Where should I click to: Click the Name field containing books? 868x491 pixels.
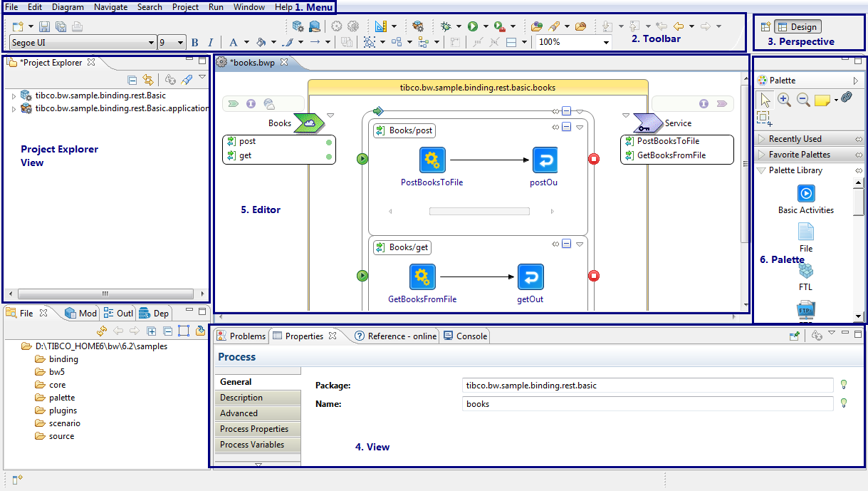[x=647, y=404]
